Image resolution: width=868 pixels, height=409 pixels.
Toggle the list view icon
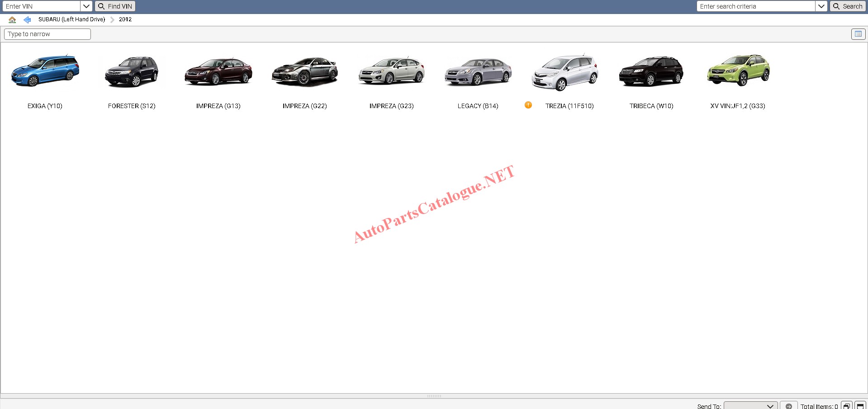pyautogui.click(x=858, y=34)
